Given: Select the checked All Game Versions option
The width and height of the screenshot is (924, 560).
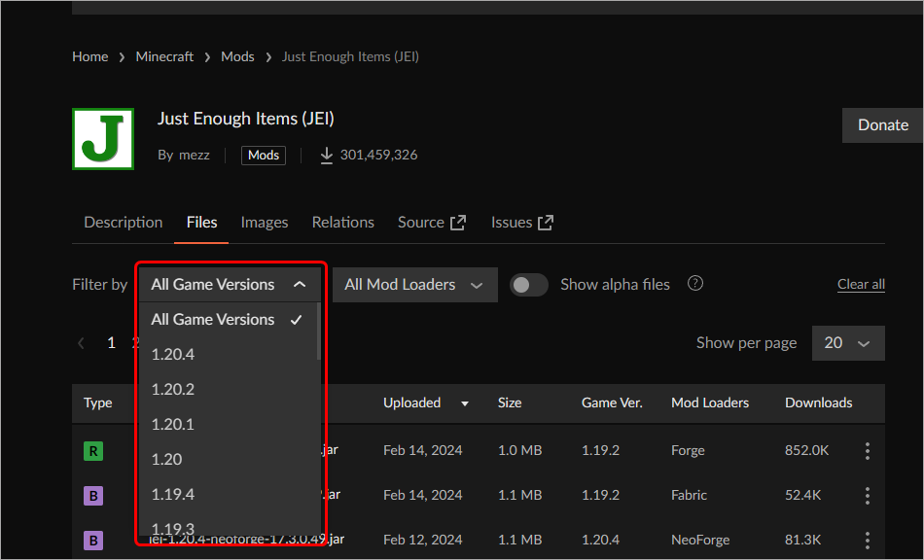Looking at the screenshot, I should [x=228, y=320].
